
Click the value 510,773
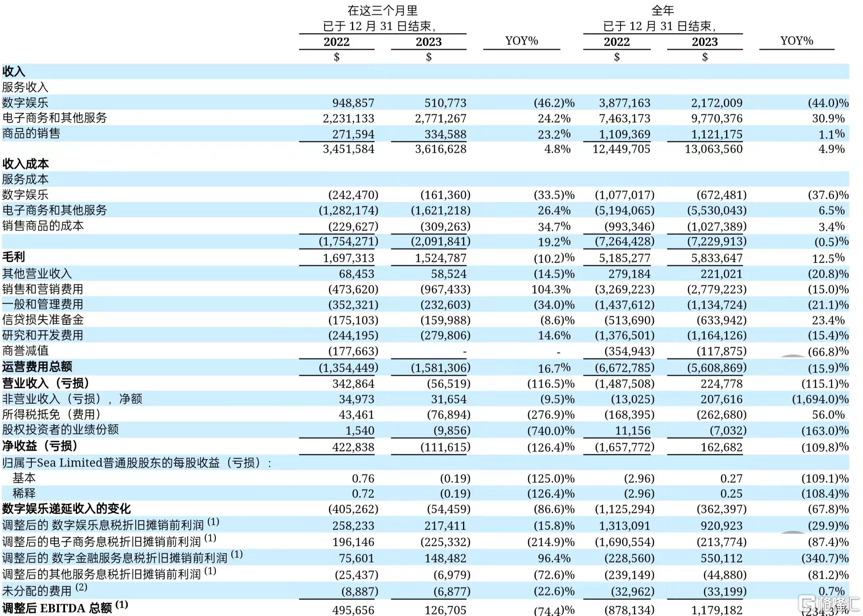[x=445, y=103]
